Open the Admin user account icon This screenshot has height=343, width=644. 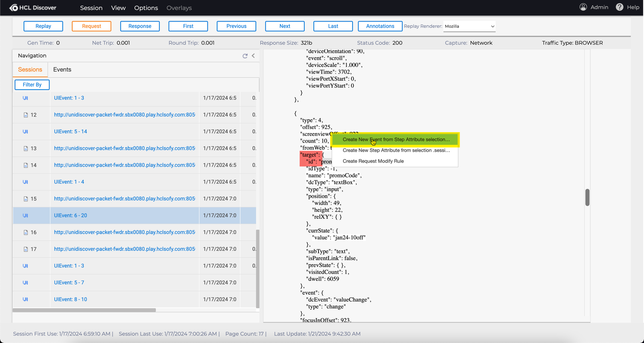pos(583,7)
